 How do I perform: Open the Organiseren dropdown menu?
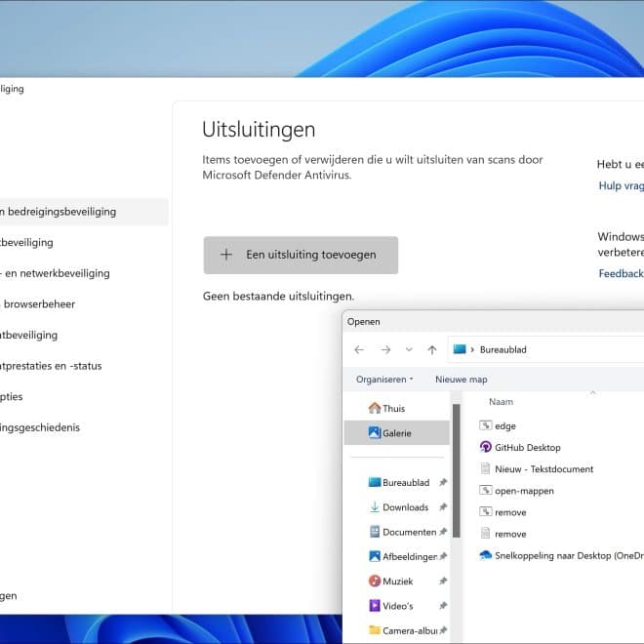(x=384, y=380)
